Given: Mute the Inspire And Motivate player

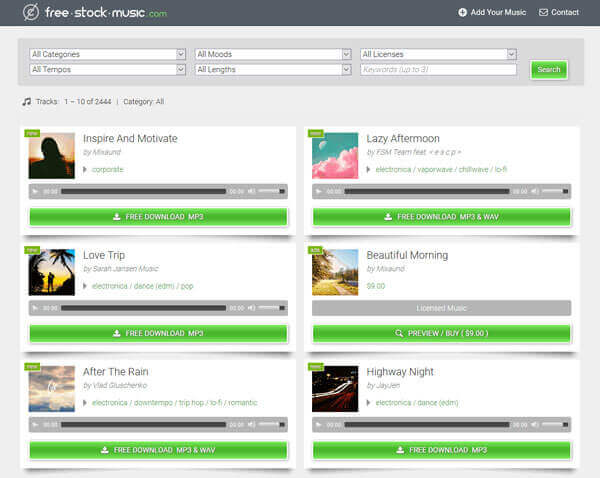Looking at the screenshot, I should point(251,191).
